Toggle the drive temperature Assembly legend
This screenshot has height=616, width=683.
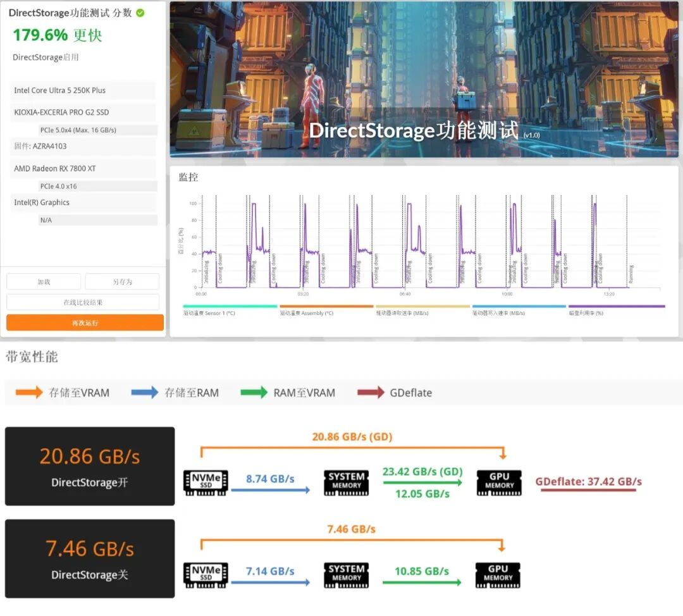tap(327, 310)
